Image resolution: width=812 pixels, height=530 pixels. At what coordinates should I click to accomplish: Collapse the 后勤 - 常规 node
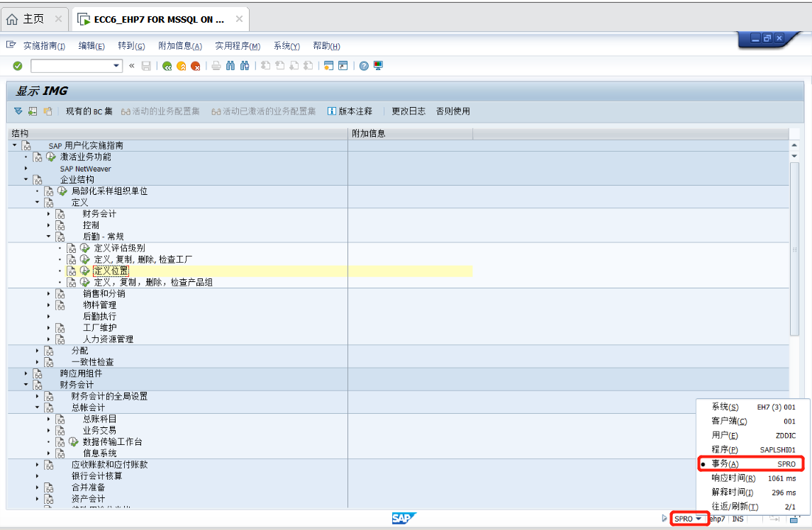(49, 236)
